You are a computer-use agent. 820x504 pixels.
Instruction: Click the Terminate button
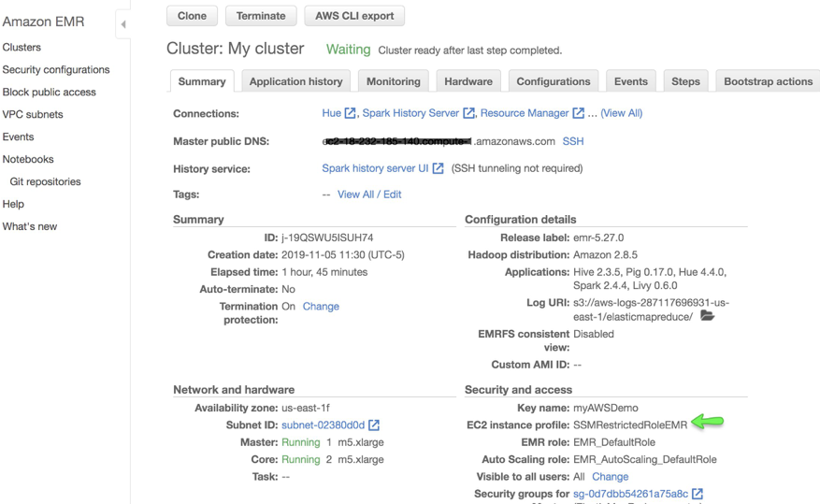pyautogui.click(x=261, y=16)
